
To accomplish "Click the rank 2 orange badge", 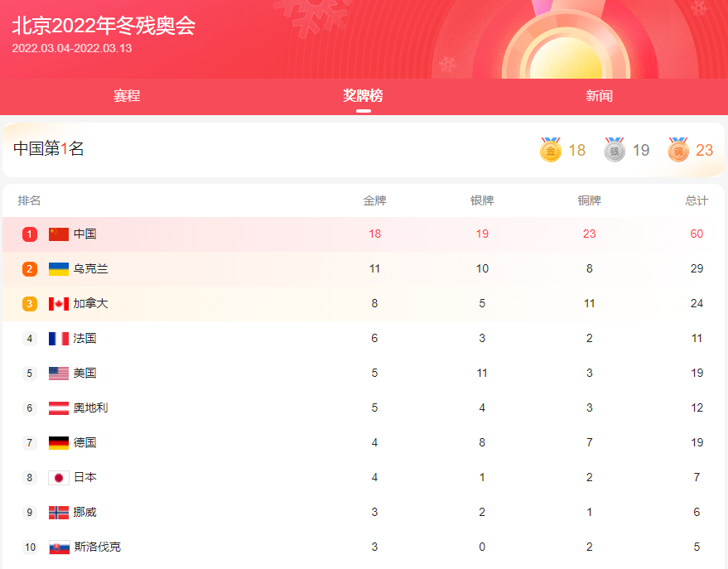I will coord(30,269).
